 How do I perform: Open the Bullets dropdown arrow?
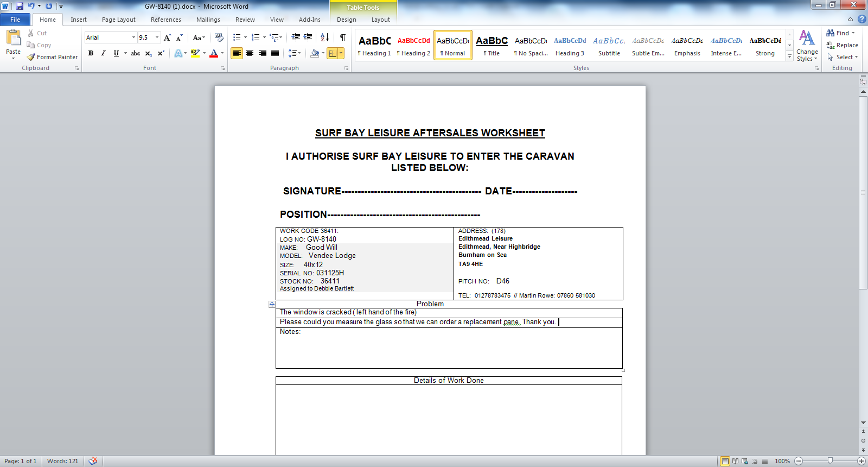pyautogui.click(x=245, y=37)
